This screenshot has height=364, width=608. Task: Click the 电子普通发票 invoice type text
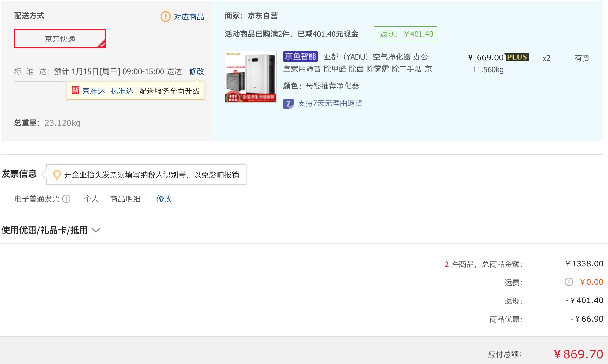37,199
